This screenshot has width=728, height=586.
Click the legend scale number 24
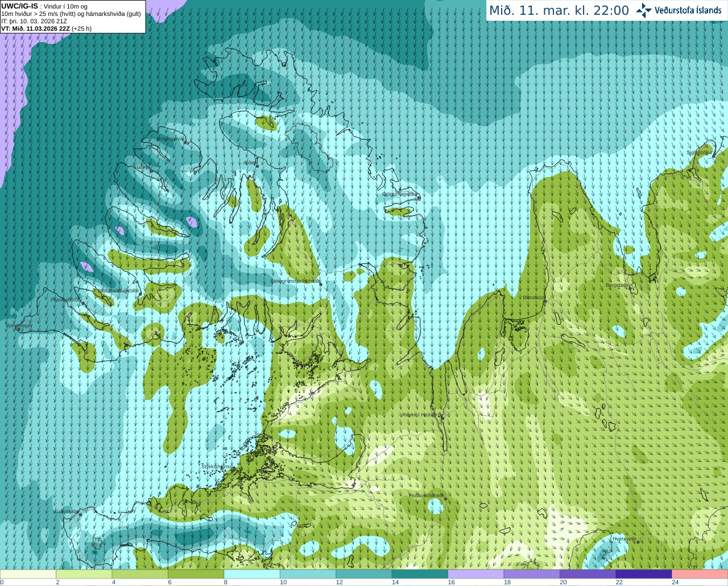(x=675, y=582)
